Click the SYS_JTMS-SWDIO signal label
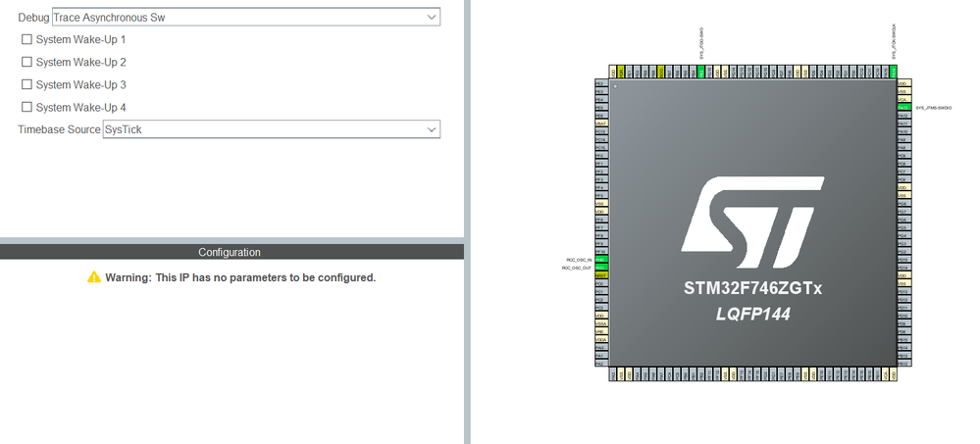980x444 pixels. pos(934,108)
